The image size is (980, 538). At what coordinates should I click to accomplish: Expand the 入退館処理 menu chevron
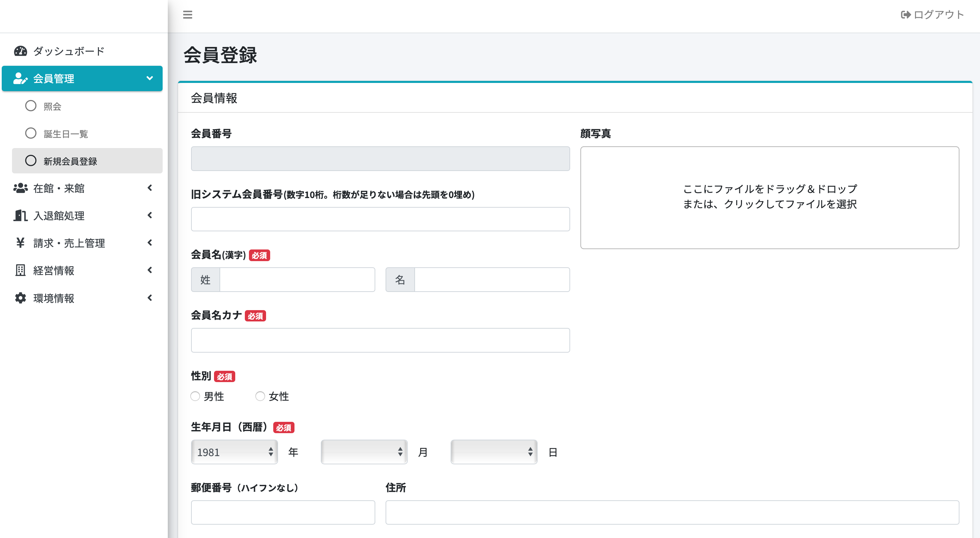pos(150,215)
